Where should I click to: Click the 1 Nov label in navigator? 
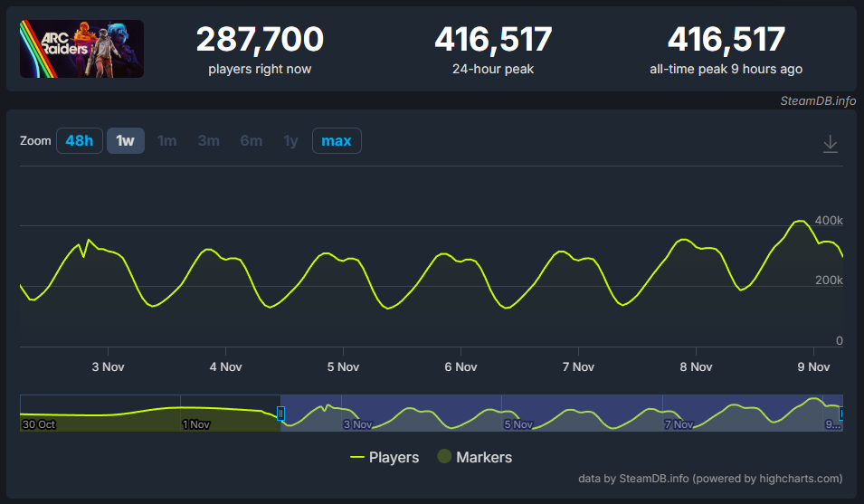tap(195, 423)
